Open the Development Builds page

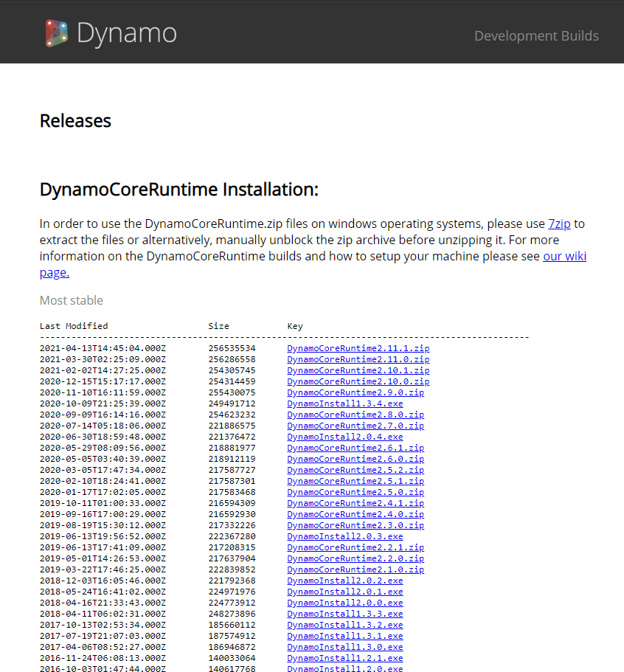click(536, 35)
